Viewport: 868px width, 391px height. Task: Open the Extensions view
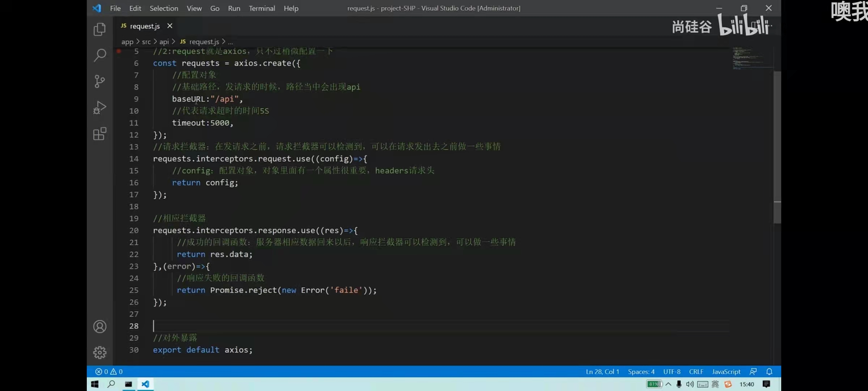click(99, 134)
